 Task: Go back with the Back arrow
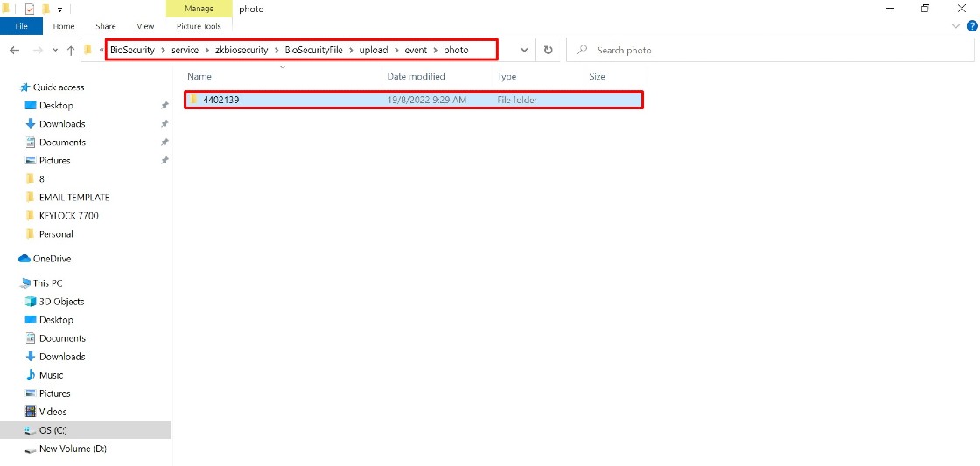pos(14,51)
